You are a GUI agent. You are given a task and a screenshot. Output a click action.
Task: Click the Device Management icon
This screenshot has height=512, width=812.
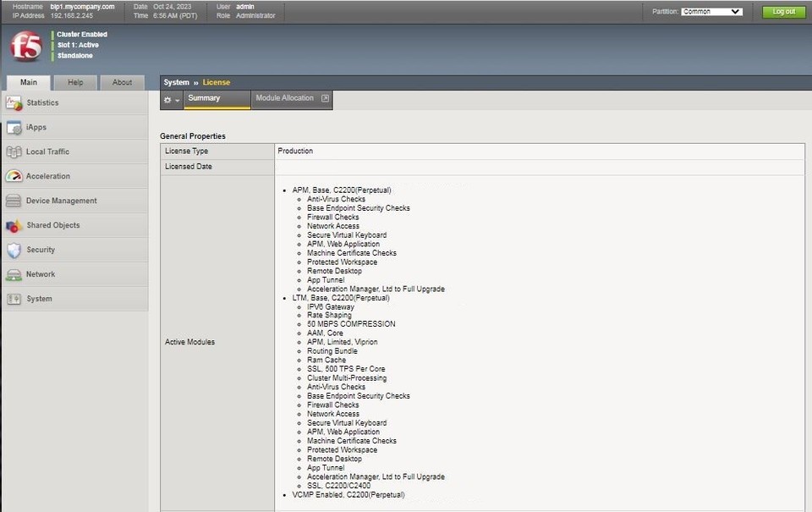[14, 201]
